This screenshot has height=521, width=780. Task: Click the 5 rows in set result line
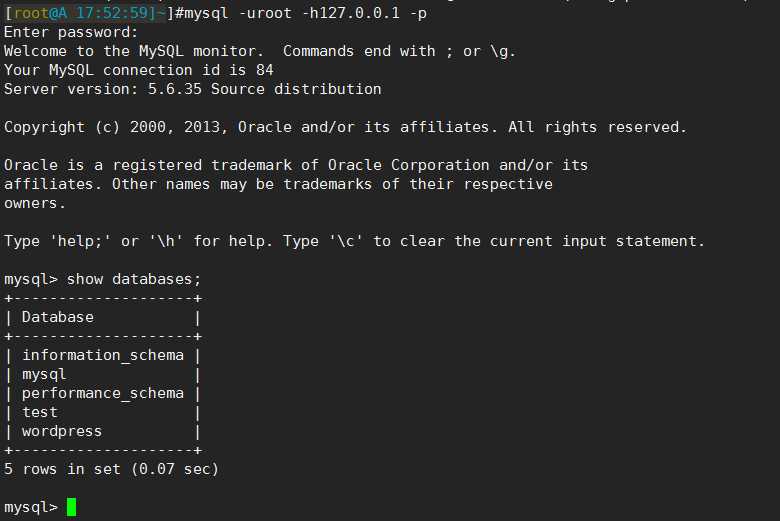[x=111, y=469]
